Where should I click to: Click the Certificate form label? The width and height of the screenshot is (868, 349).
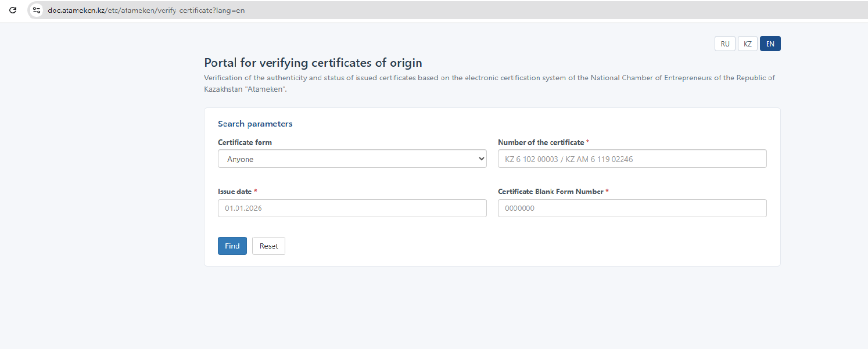[245, 142]
